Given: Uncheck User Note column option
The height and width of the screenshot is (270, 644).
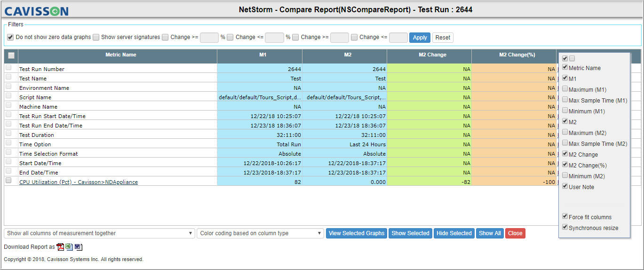Looking at the screenshot, I should click(565, 186).
